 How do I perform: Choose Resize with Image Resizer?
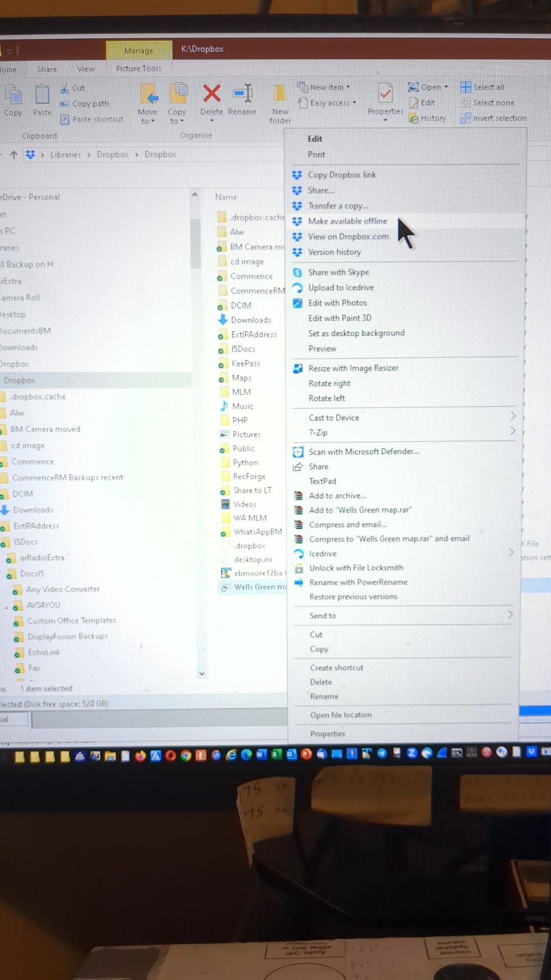[x=354, y=368]
